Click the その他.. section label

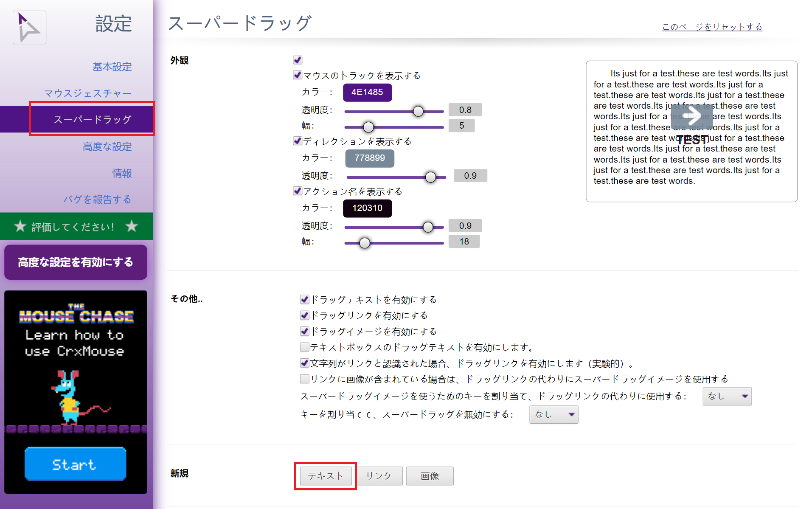186,299
